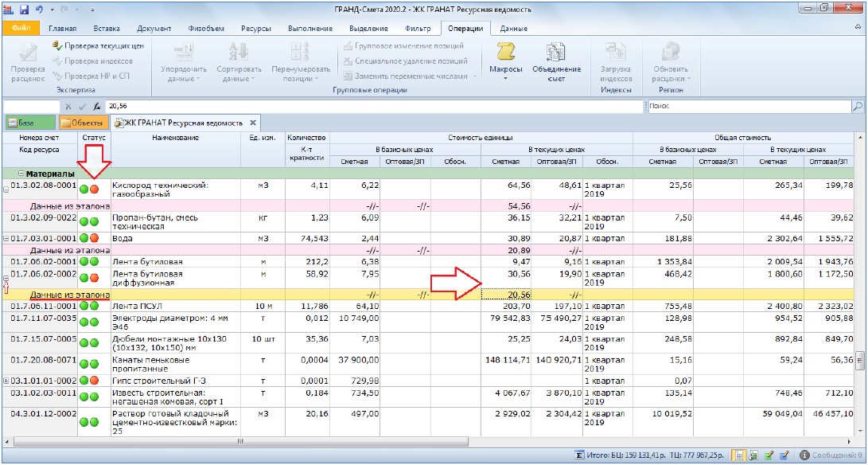The image size is (868, 465).
Task: Click the Проверка расценок icon
Action: (27, 53)
